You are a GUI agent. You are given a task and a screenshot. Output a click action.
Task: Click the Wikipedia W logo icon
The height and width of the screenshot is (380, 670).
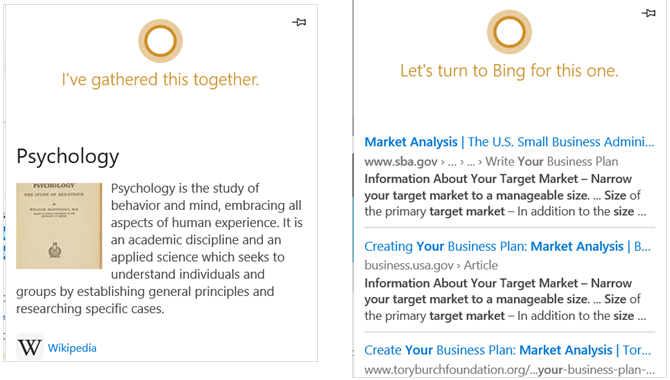pyautogui.click(x=29, y=347)
